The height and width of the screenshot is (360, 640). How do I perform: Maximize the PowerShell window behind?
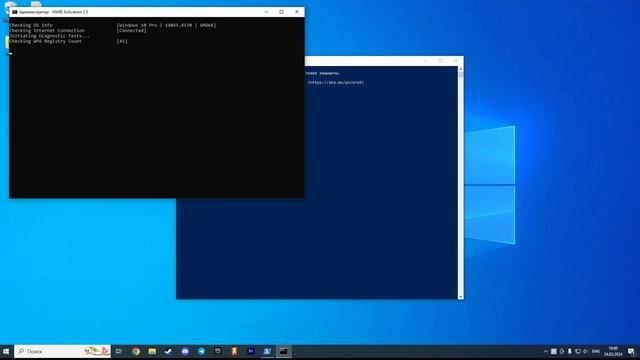(x=440, y=61)
